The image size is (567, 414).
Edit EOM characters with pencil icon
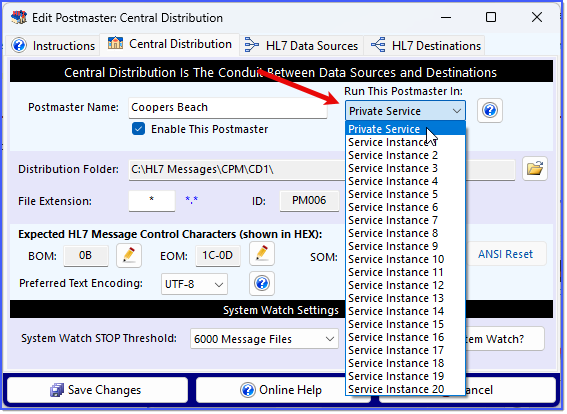click(x=262, y=254)
